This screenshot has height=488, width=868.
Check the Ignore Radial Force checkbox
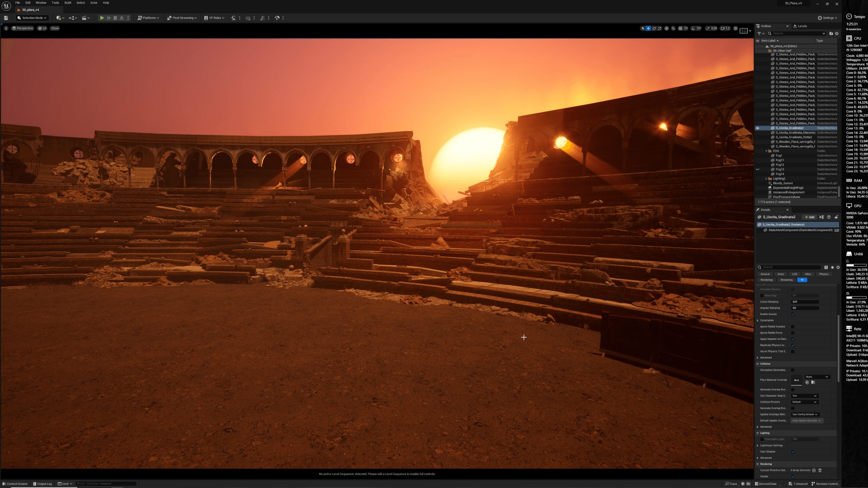coord(793,333)
